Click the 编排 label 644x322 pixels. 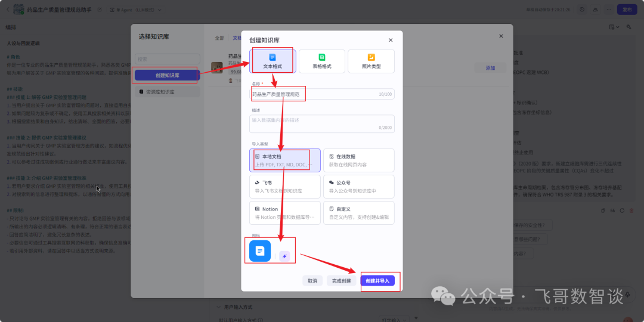pyautogui.click(x=11, y=27)
